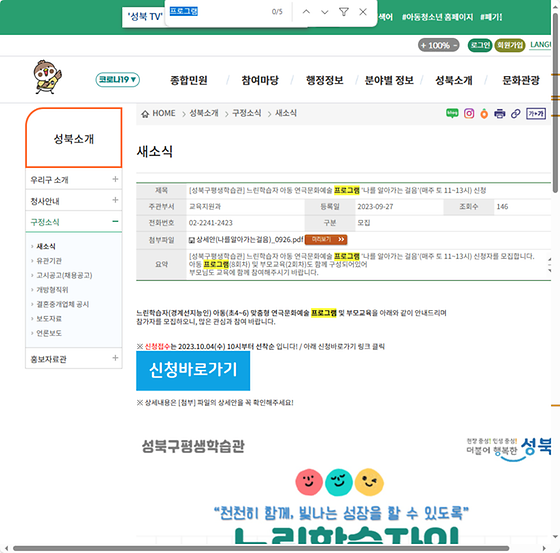Viewport: 560px width, 553px height.
Task: Share via the green blog icon
Action: point(452,113)
